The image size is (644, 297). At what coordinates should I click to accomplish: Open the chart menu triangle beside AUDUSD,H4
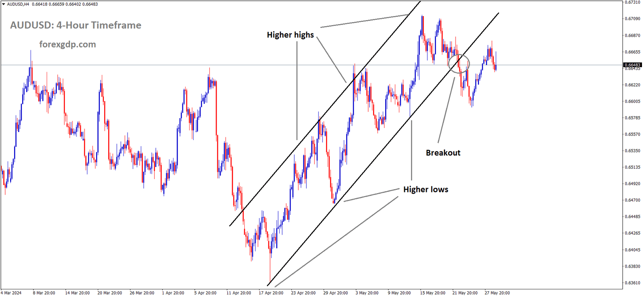coord(3,4)
